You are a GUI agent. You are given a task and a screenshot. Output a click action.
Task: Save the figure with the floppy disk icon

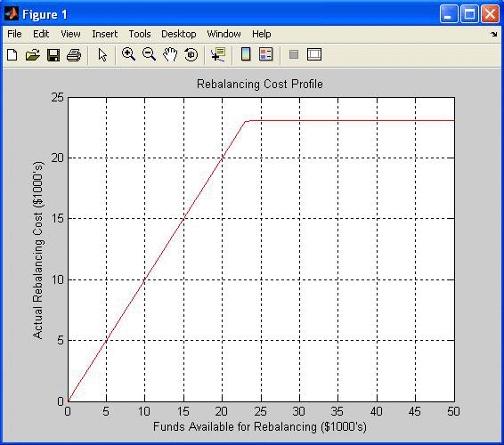pyautogui.click(x=53, y=54)
